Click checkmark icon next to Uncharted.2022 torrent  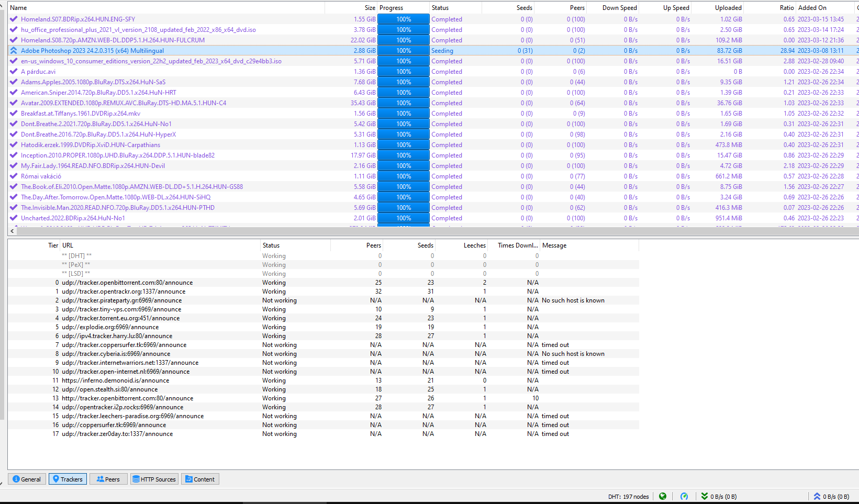click(13, 218)
